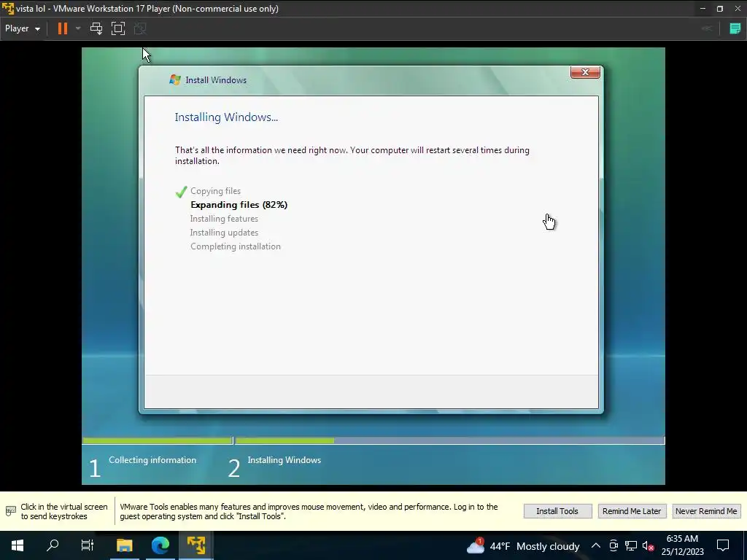The width and height of the screenshot is (747, 560).
Task: Click the Windows flag icon in dialog title
Action: pyautogui.click(x=175, y=80)
